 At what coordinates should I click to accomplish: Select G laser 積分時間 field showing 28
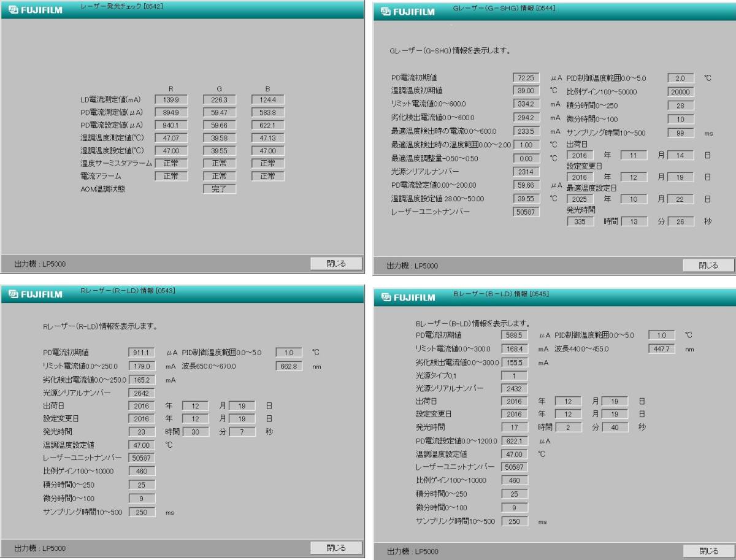coord(681,105)
